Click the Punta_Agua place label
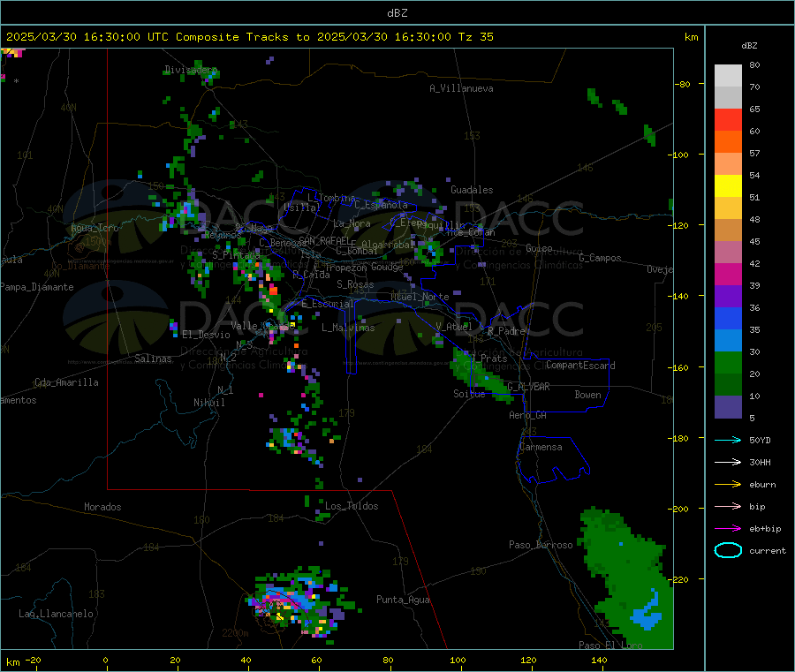The image size is (795, 672). [403, 600]
